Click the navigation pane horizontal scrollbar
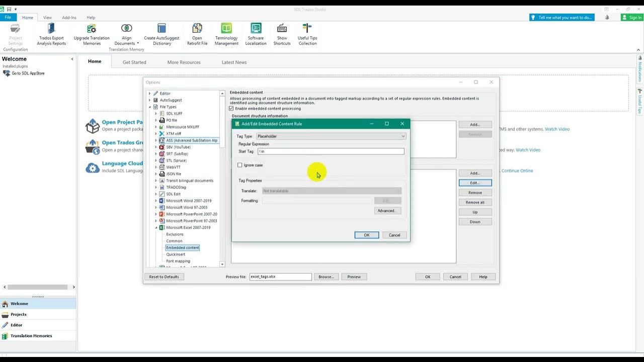 click(x=38, y=287)
